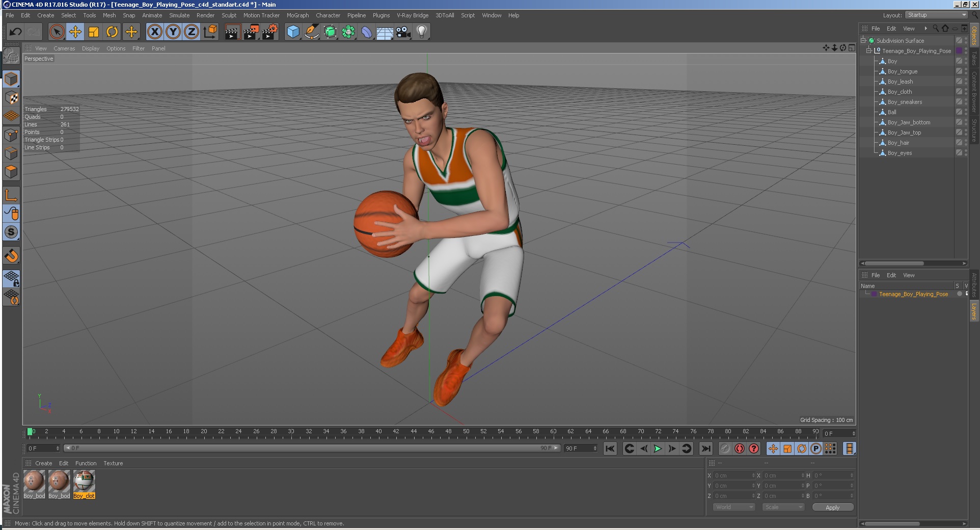Go to the start of animation
This screenshot has height=530, width=980.
pyautogui.click(x=610, y=448)
